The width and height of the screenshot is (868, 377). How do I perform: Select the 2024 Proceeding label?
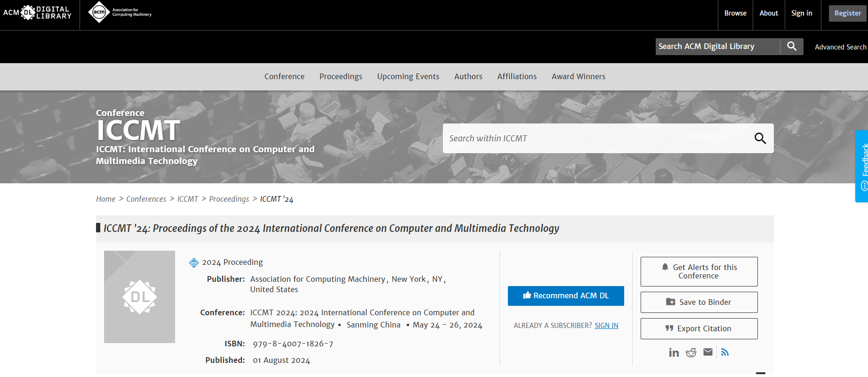point(233,262)
